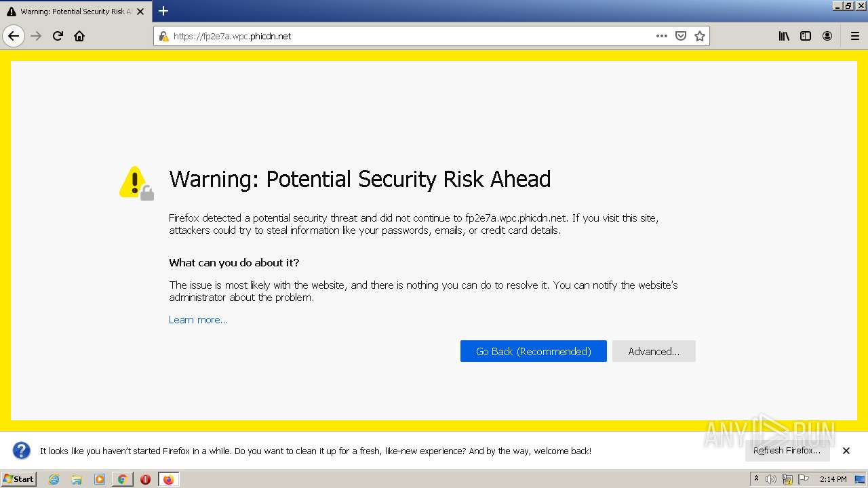Screen dimensions: 868x488
Task: Show sidebars icon in toolbar
Action: [x=806, y=36]
